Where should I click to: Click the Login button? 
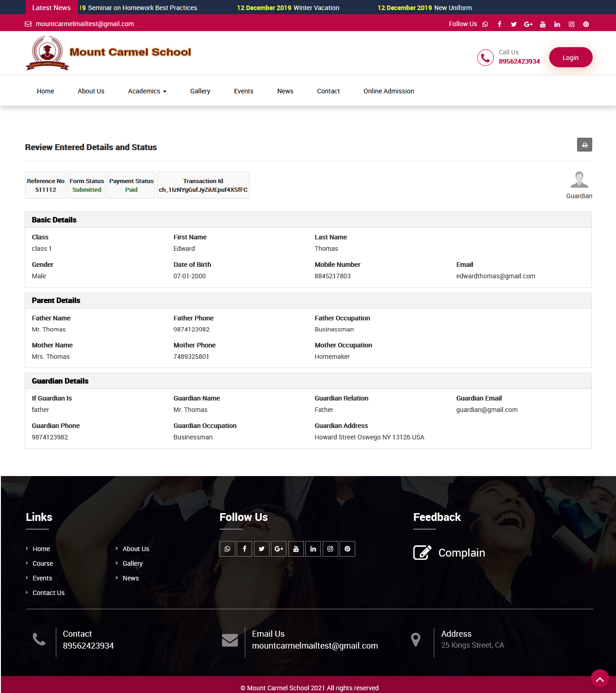pos(570,57)
